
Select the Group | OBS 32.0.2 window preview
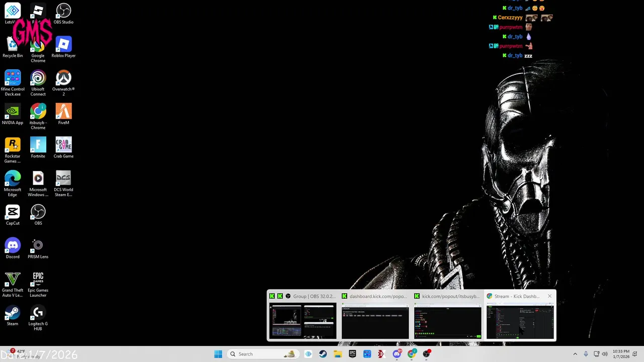[x=302, y=315]
